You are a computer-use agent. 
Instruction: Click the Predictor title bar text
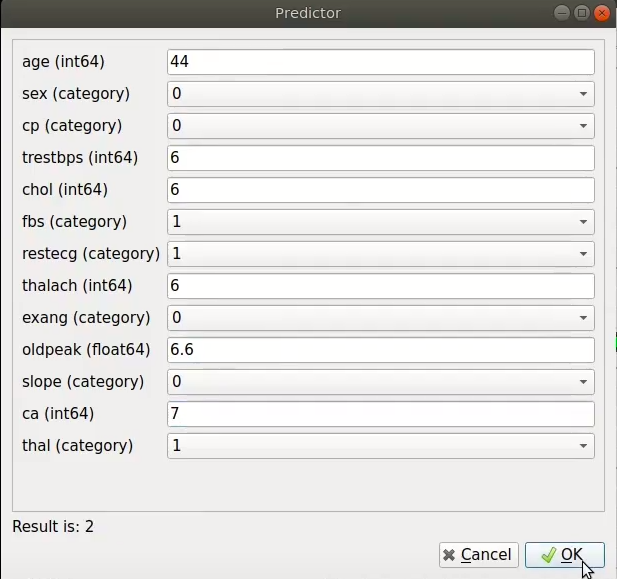(x=308, y=13)
